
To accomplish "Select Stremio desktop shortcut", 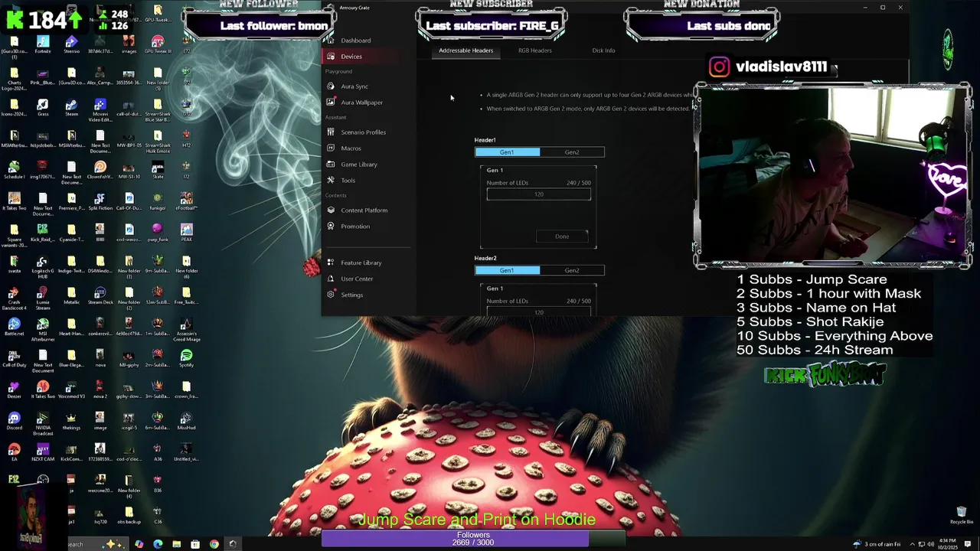I will [x=71, y=44].
